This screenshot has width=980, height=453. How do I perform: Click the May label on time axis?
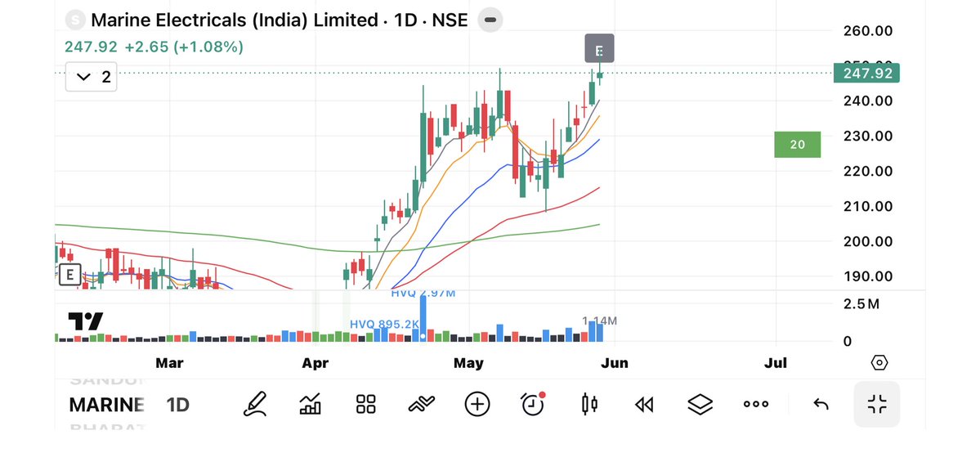coord(469,363)
